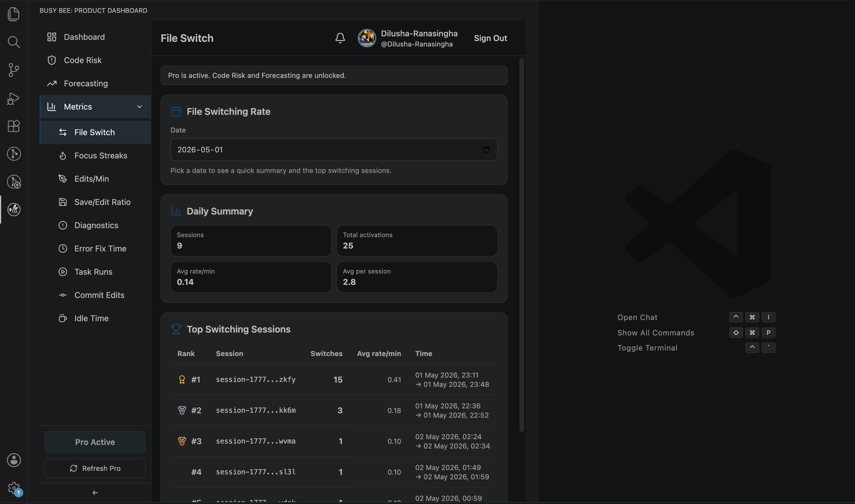Click the Refresh Pro button
The image size is (855, 504).
(95, 468)
